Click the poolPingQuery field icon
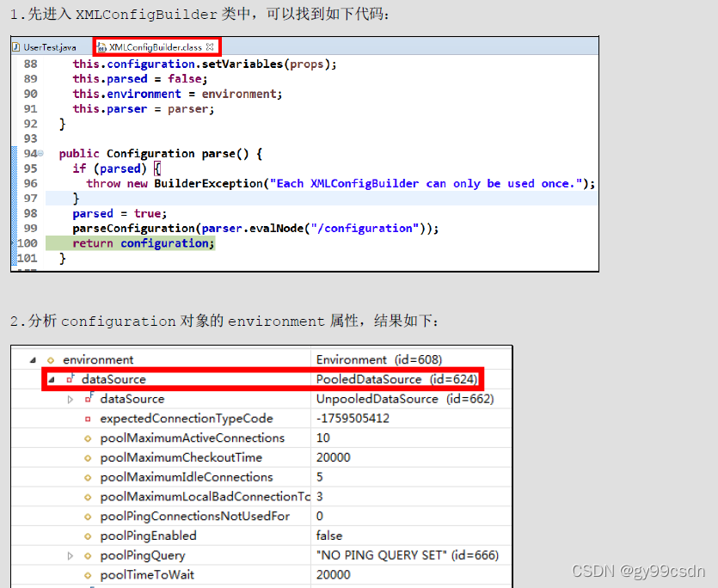The width and height of the screenshot is (718, 588). click(88, 556)
